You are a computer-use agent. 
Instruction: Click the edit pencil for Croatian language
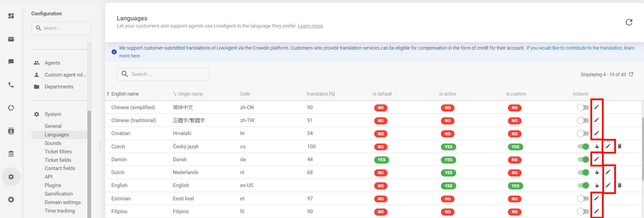coord(596,133)
